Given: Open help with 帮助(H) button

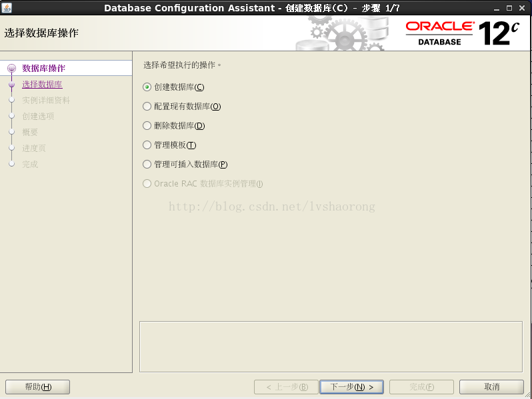Looking at the screenshot, I should click(x=37, y=387).
